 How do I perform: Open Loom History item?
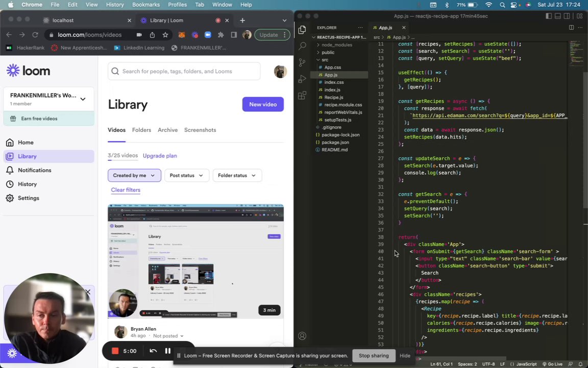[49, 184]
